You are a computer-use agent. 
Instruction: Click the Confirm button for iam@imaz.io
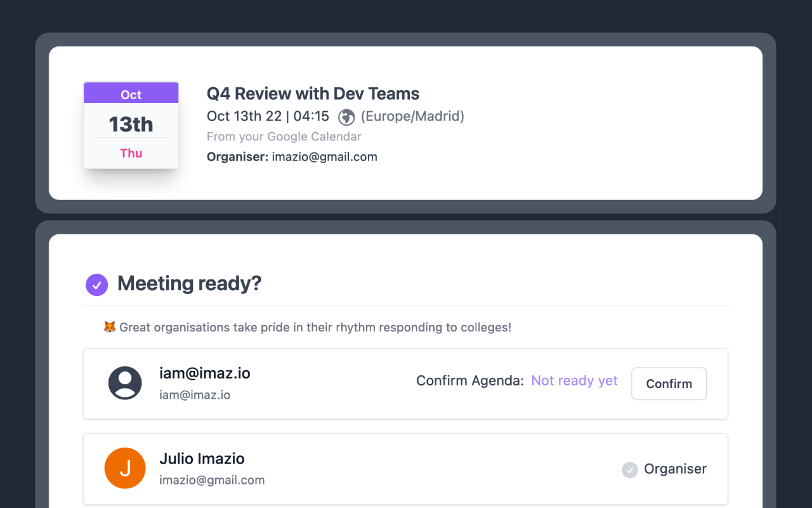coord(669,384)
